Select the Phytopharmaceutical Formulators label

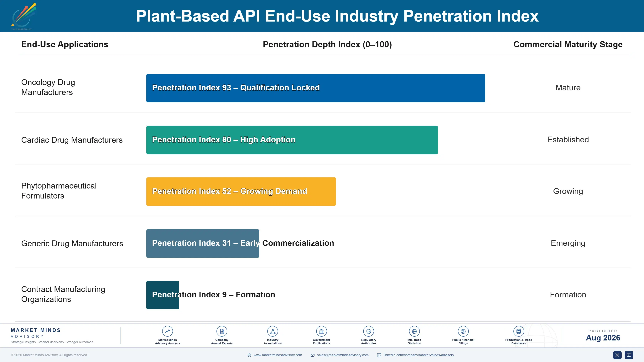point(59,191)
